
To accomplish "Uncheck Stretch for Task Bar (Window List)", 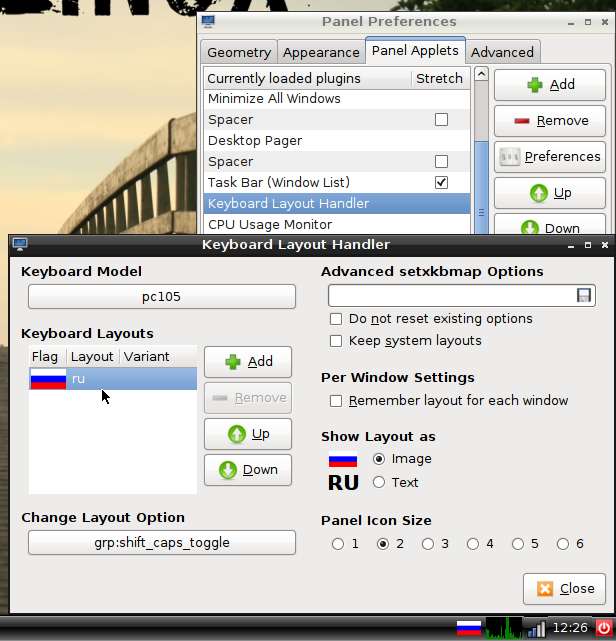I will coord(441,182).
